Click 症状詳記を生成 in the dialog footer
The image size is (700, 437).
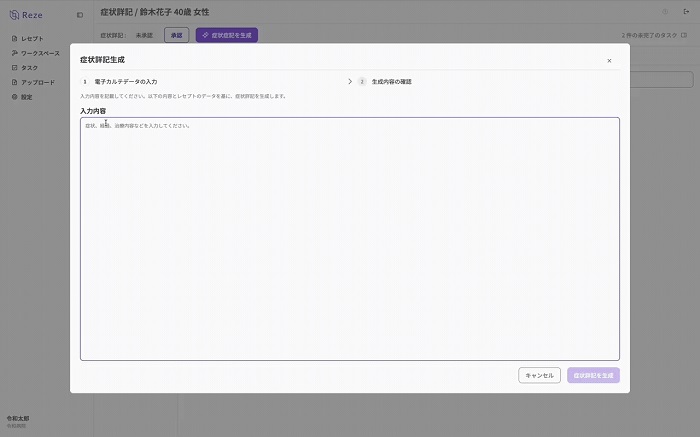[x=593, y=375]
